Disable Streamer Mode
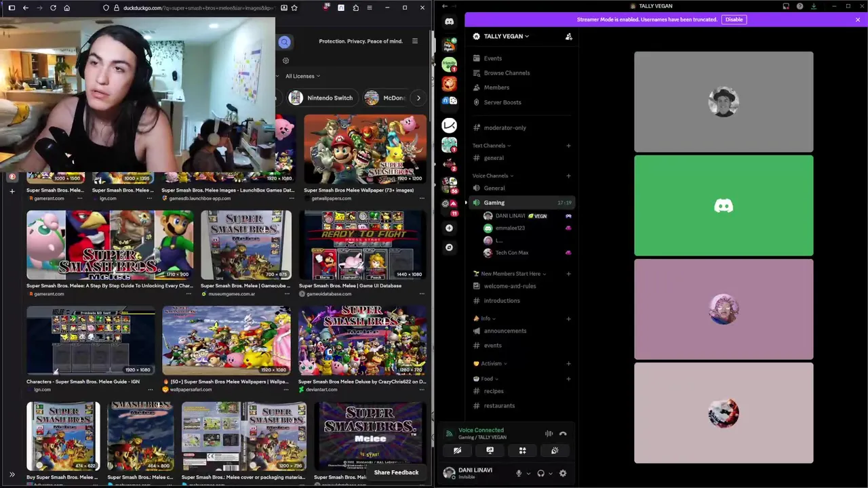Screen dimensions: 868x488 [734, 20]
